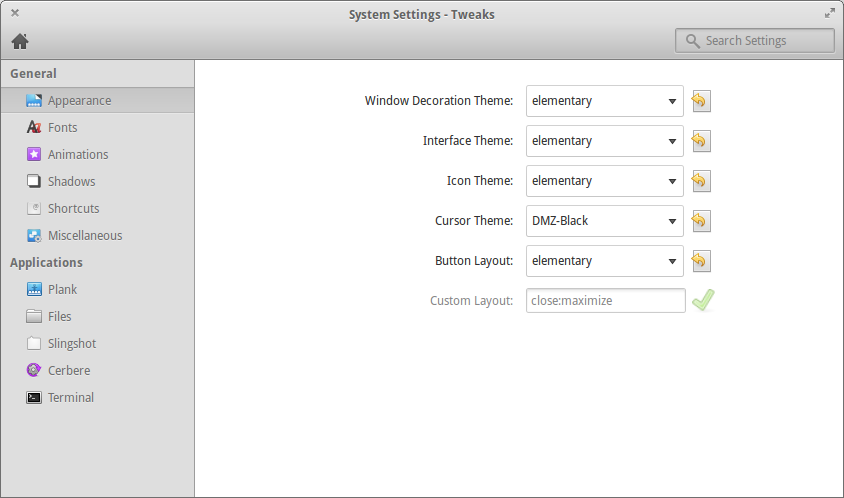Click the Terminal black icon
The image size is (844, 498).
coord(34,397)
